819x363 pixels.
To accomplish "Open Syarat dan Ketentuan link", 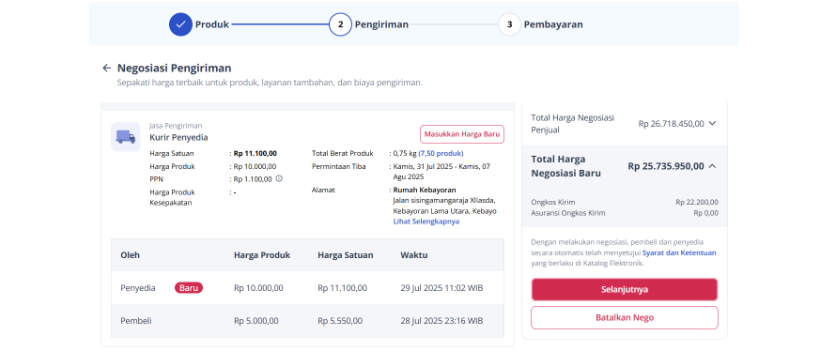I will tap(679, 253).
